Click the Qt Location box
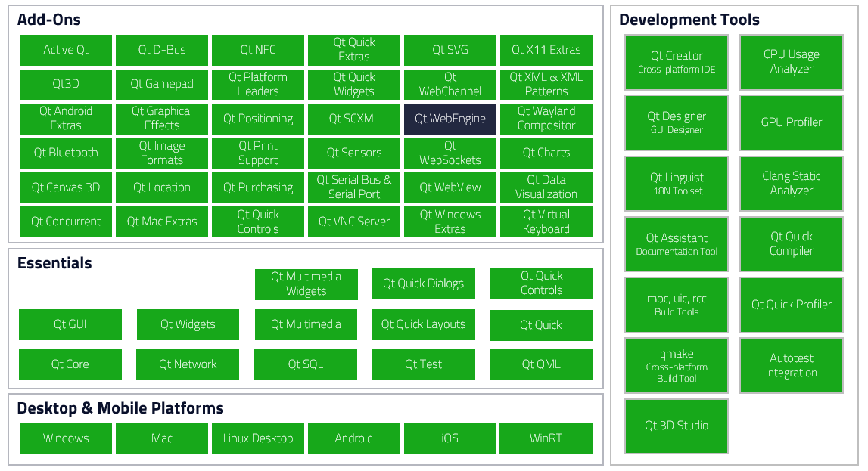The height and width of the screenshot is (471, 868). [162, 187]
